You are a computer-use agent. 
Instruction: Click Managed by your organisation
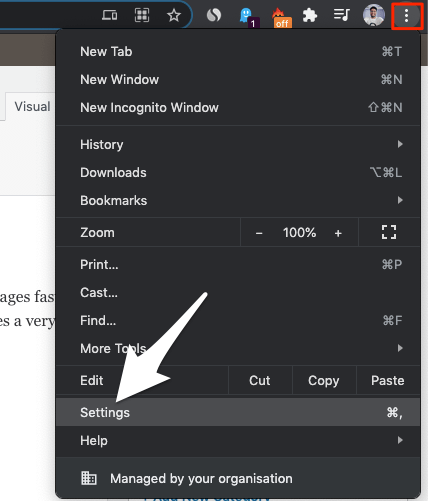[x=238, y=478]
